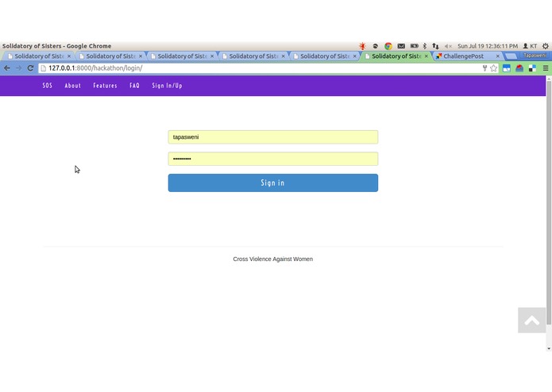Click the scrollbar up arrow
This screenshot has height=392, width=552.
click(x=549, y=79)
